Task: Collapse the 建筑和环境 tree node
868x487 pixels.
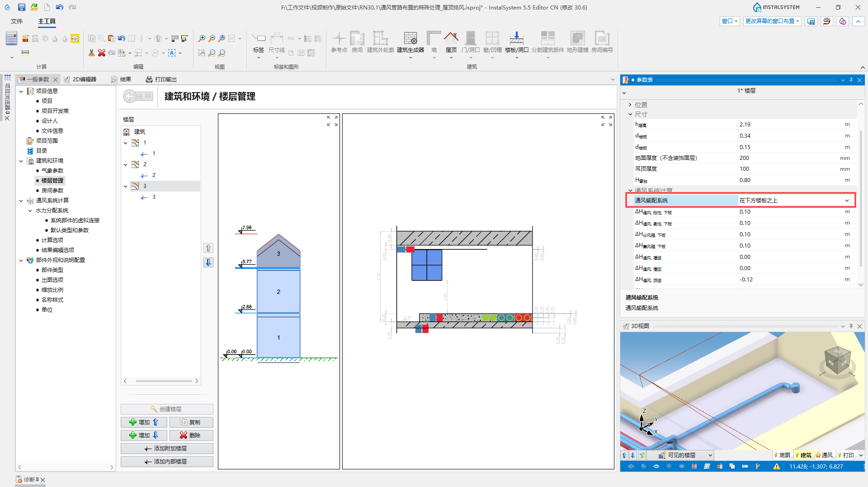Action: [21, 161]
